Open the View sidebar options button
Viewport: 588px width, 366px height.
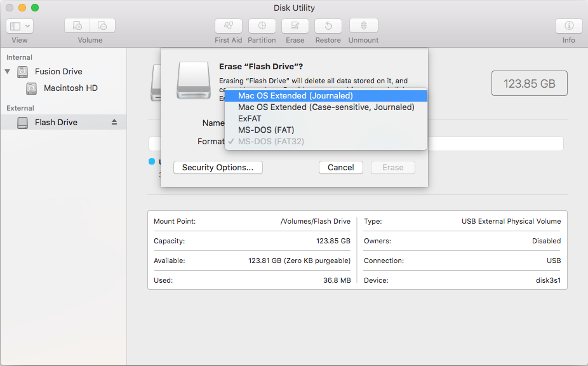20,26
